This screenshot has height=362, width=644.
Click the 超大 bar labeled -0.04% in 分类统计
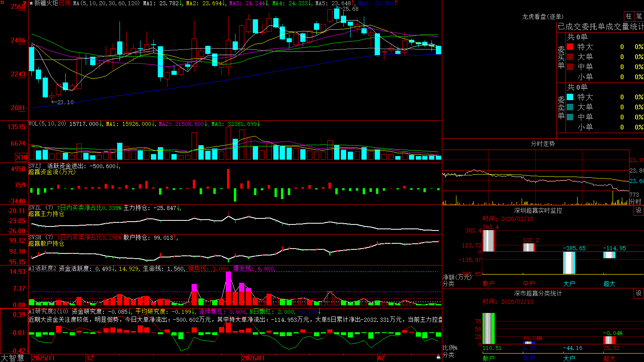(609, 340)
